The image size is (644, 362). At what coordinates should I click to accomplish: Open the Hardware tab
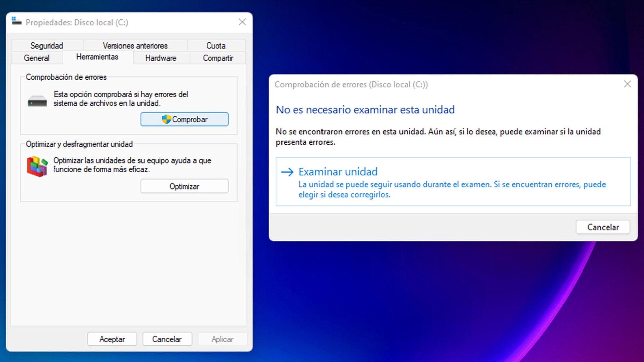(x=161, y=58)
